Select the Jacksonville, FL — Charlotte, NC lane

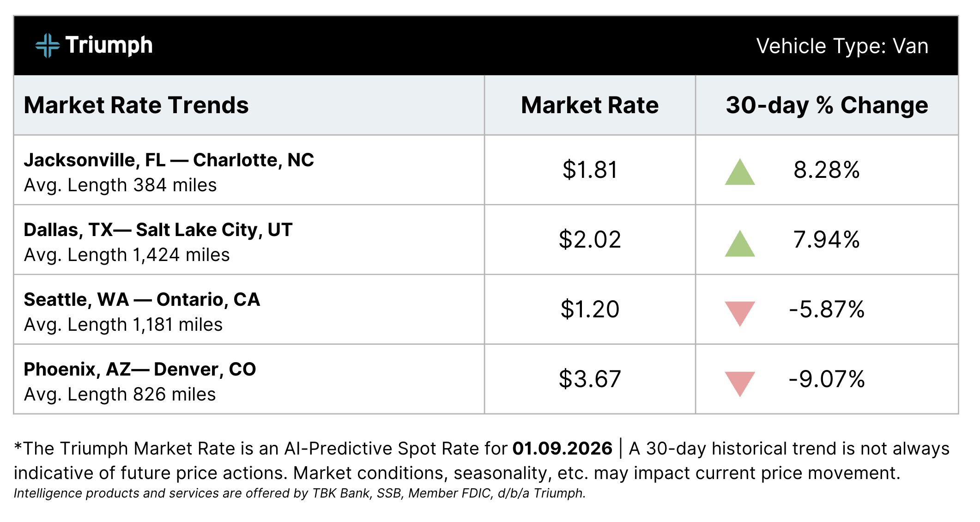coord(169,160)
